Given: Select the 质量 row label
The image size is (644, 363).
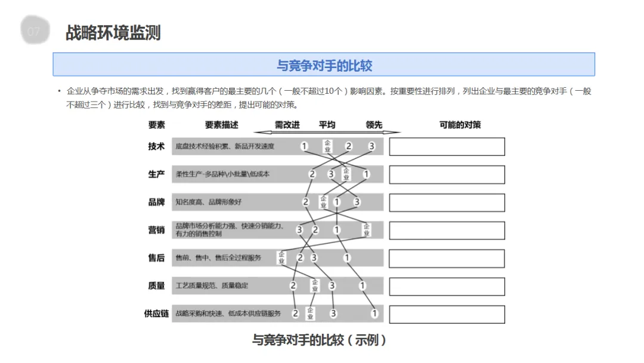Looking at the screenshot, I should pos(156,286).
